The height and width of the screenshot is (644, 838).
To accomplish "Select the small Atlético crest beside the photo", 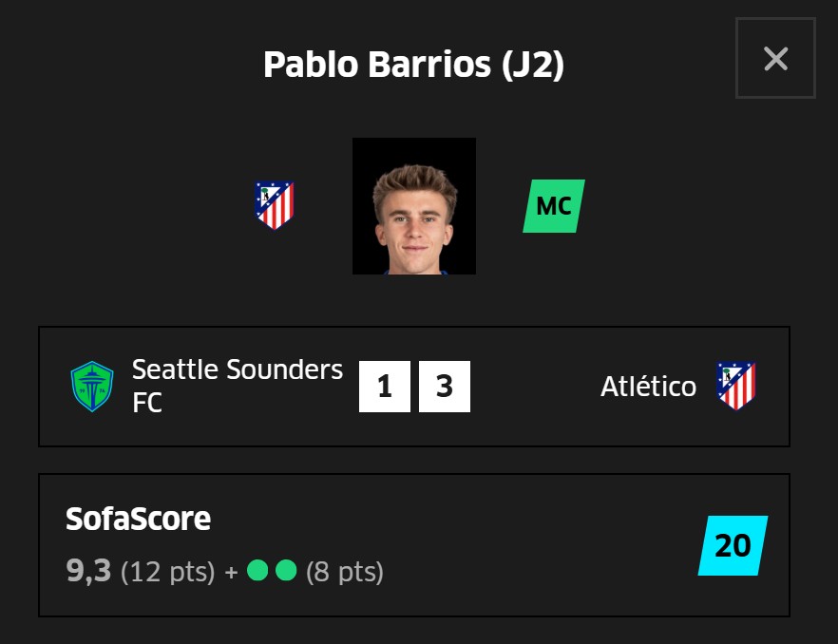I will 275,204.
